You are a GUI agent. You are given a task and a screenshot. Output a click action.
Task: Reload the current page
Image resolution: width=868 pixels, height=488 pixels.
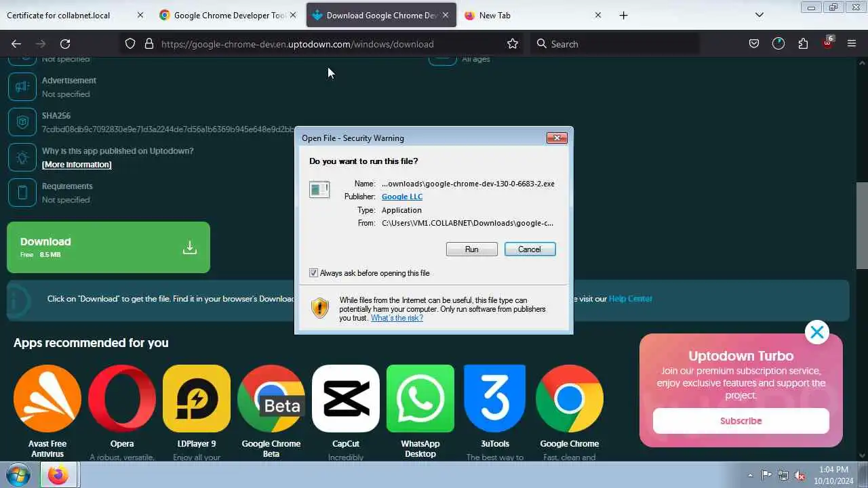tap(65, 44)
